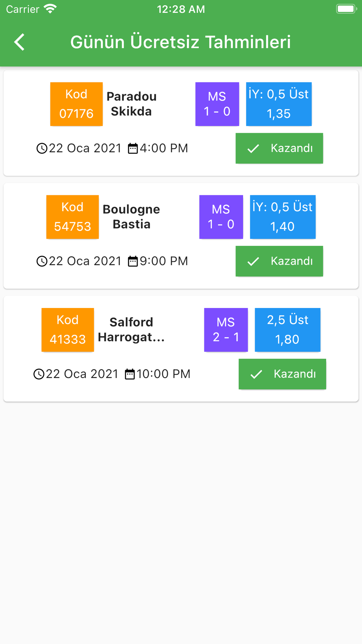Click the clock icon on Salford card

(39, 374)
